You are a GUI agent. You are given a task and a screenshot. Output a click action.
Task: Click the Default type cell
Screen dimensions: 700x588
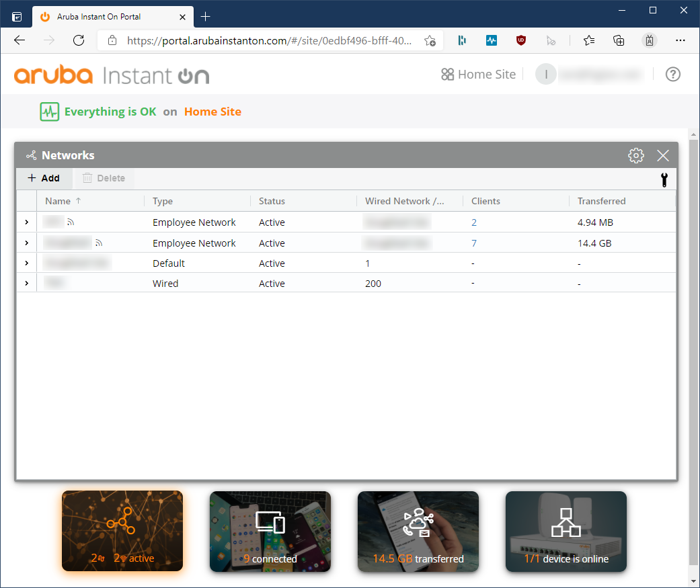(168, 263)
